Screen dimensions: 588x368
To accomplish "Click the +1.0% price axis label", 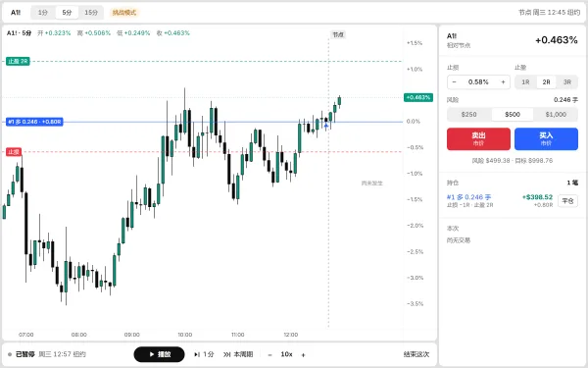I will tap(415, 69).
